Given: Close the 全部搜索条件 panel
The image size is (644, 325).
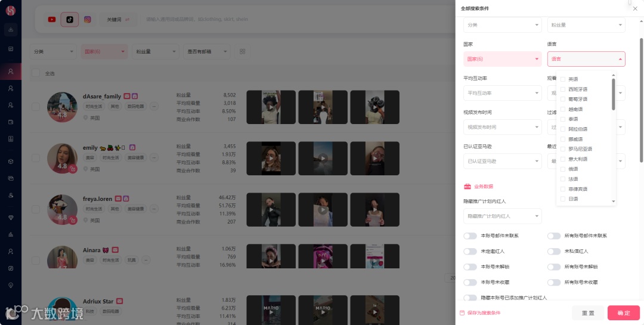Looking at the screenshot, I should 635,8.
